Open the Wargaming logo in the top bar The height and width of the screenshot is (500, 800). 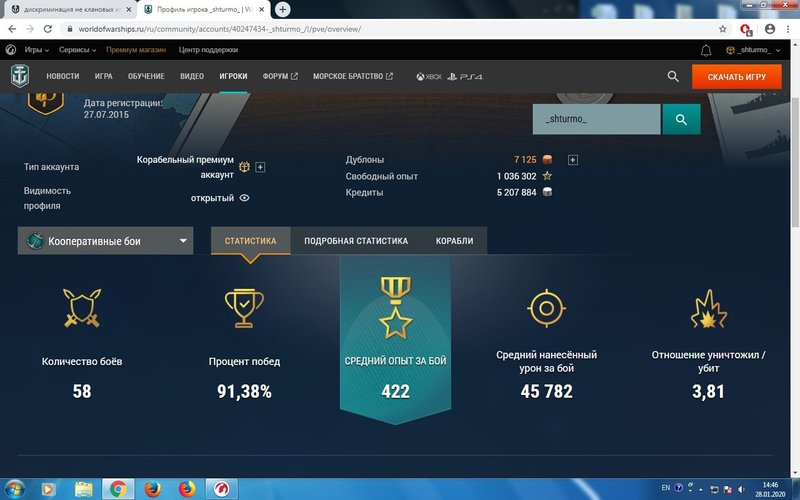coord(10,50)
